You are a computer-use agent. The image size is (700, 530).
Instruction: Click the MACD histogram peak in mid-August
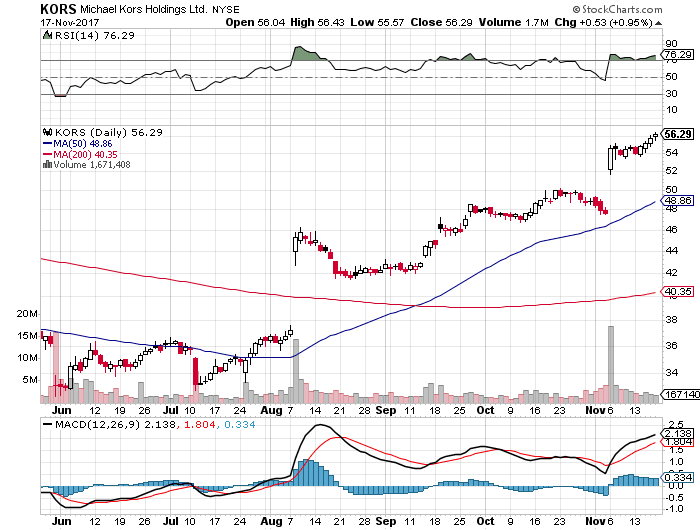coord(305,472)
